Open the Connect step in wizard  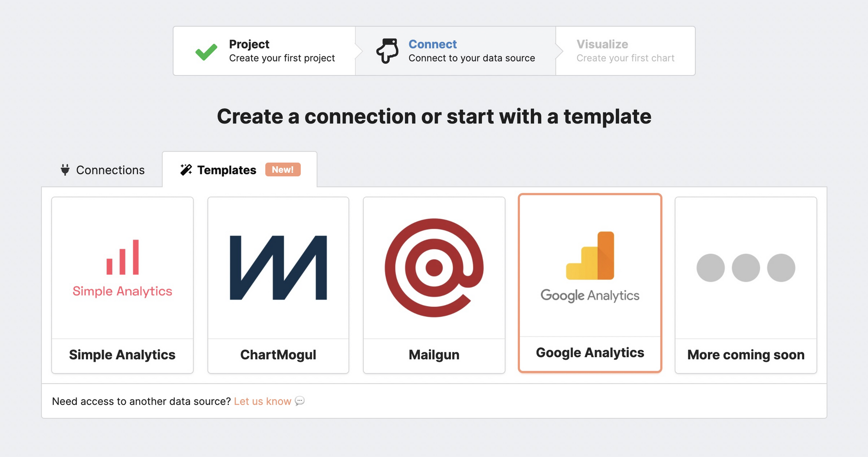433,44
